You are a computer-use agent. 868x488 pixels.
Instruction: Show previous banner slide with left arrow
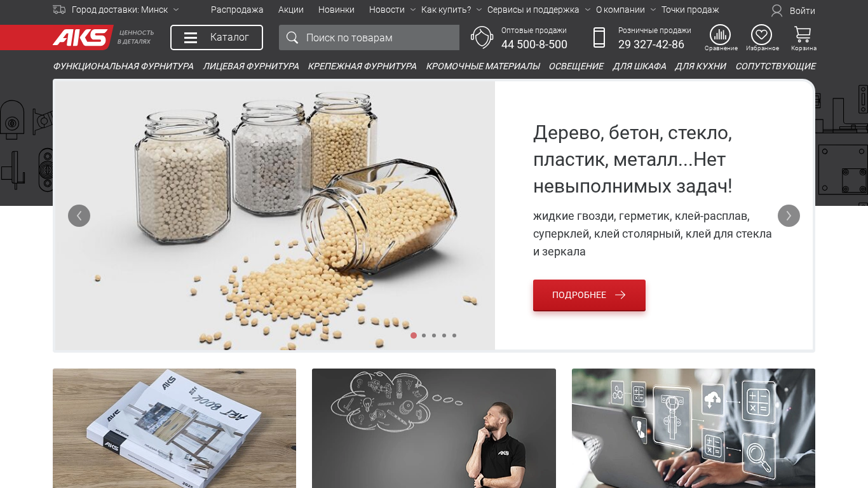click(x=79, y=216)
